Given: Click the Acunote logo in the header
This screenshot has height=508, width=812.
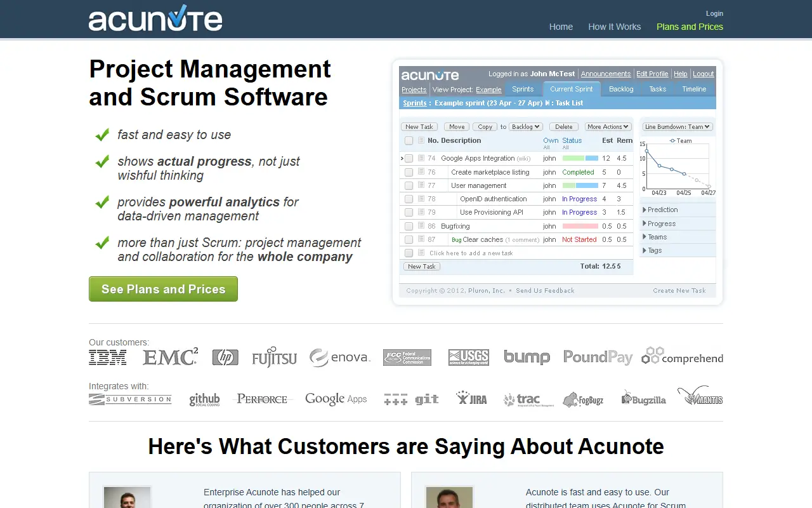Looking at the screenshot, I should [155, 18].
